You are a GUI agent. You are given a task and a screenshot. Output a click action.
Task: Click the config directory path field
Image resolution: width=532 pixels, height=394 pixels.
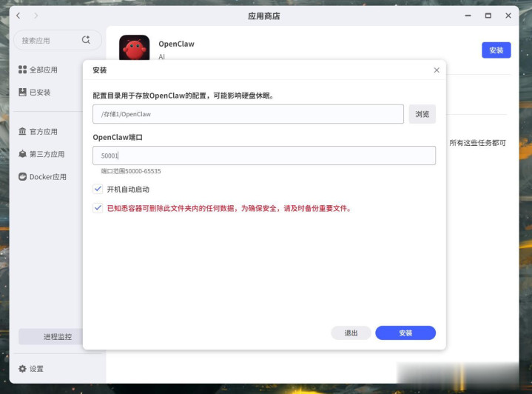coord(248,114)
